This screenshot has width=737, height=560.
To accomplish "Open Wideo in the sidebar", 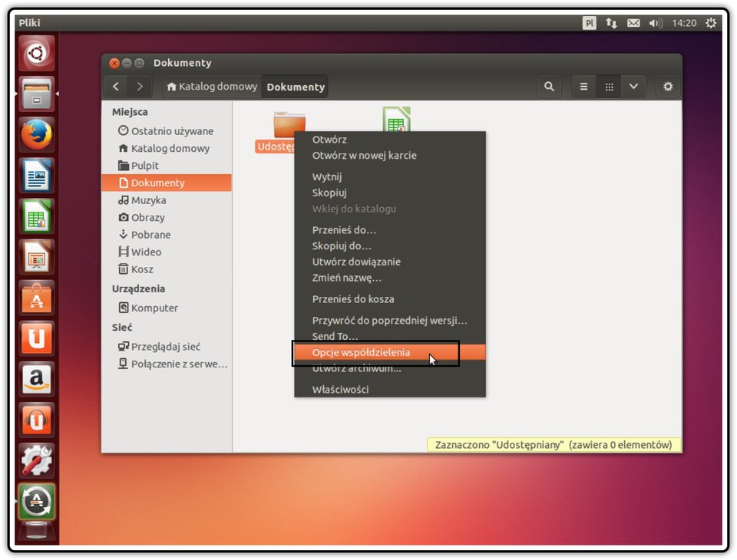I will point(167,252).
